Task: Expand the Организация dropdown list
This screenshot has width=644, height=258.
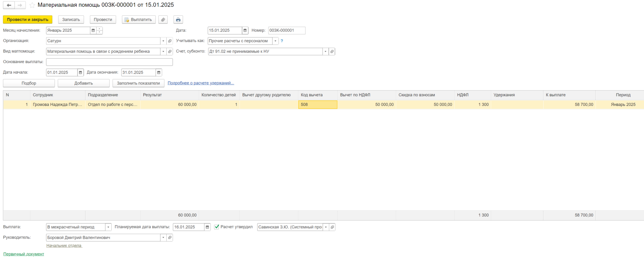Action: tap(163, 41)
